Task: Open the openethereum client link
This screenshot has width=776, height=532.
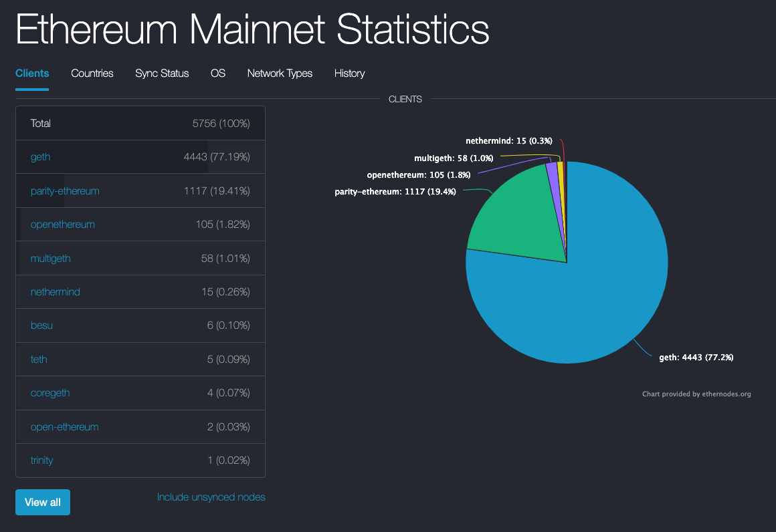Action: (62, 225)
